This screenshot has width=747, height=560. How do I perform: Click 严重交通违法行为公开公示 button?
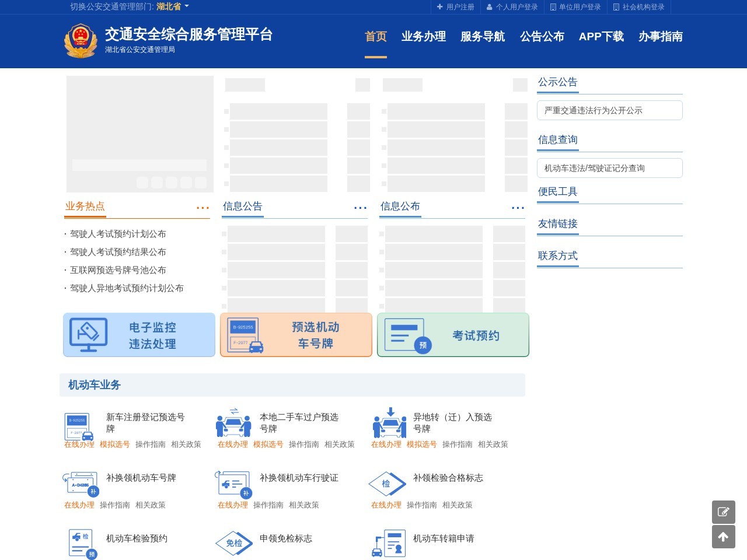tap(609, 110)
